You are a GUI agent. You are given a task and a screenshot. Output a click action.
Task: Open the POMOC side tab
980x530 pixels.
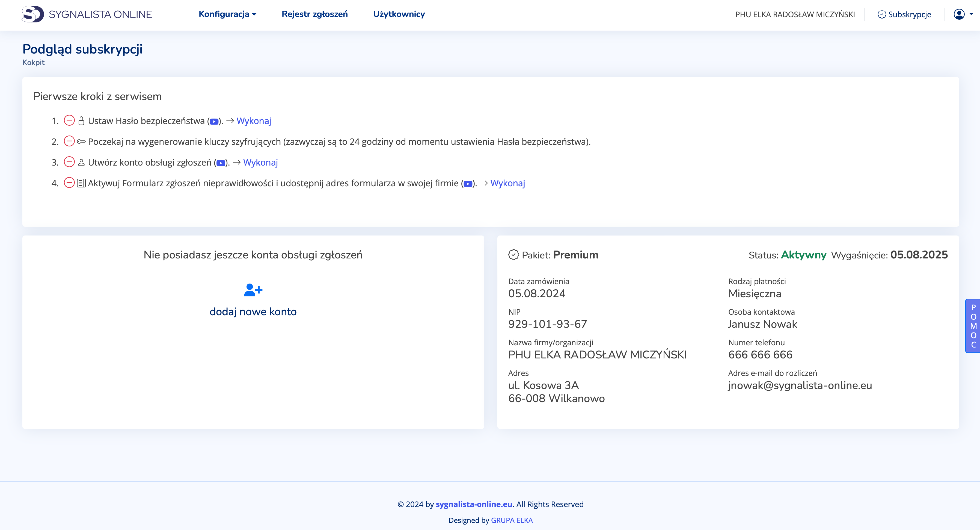pos(973,326)
